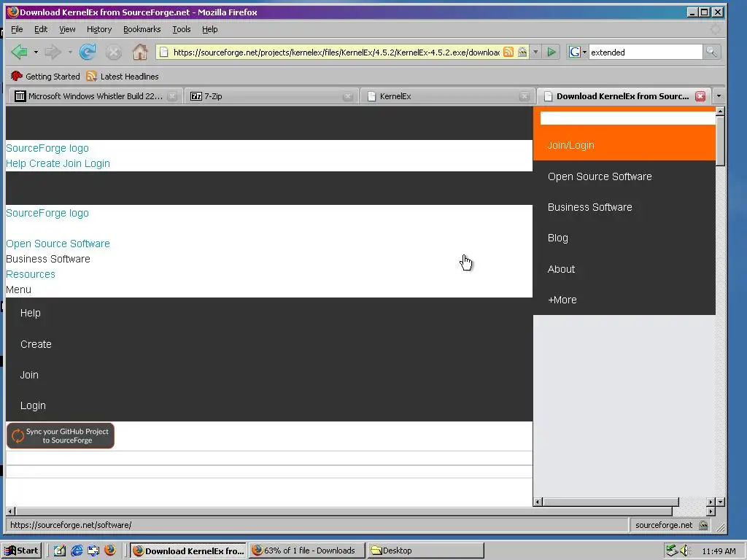The width and height of the screenshot is (747, 560).
Task: Open the list all tabs dropdown
Action: [719, 96]
